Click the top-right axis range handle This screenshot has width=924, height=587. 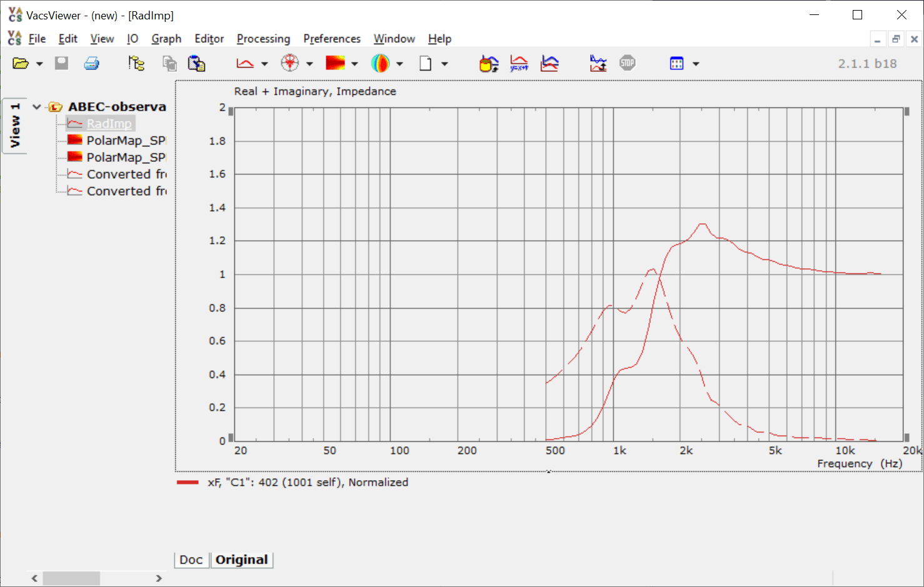[906, 112]
